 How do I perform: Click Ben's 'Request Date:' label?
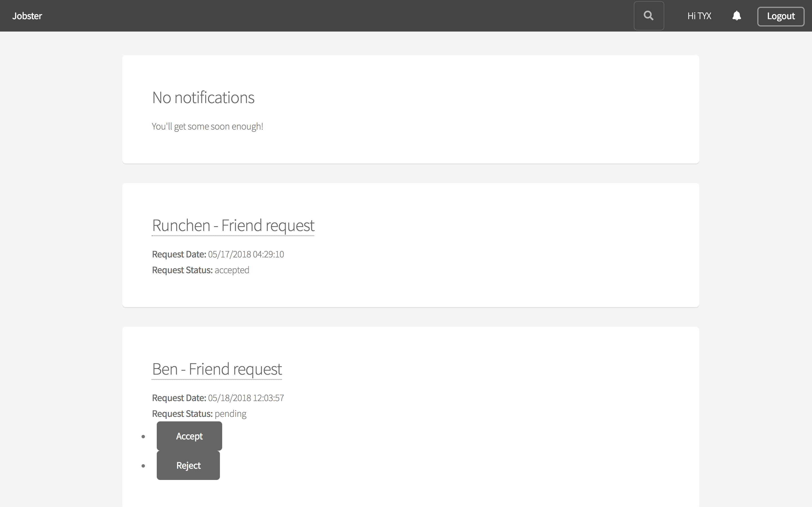tap(179, 398)
